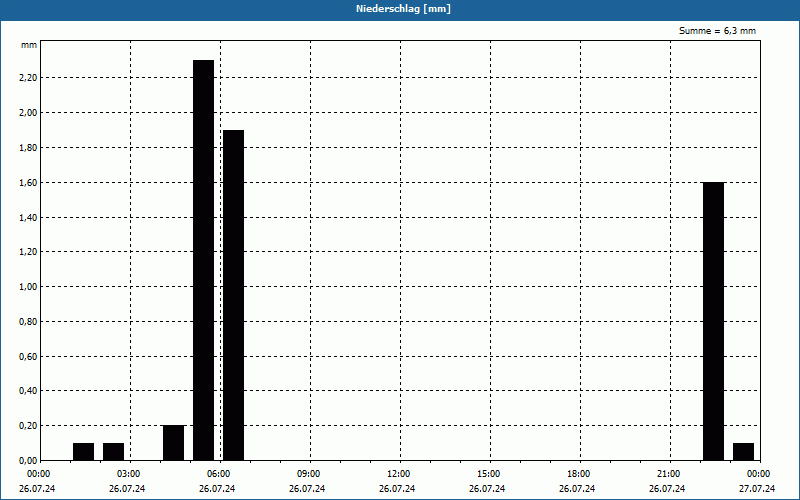Screen dimensions: 800x500
Task: Click the tallest bar reaching above 2,20
Action: point(204,260)
